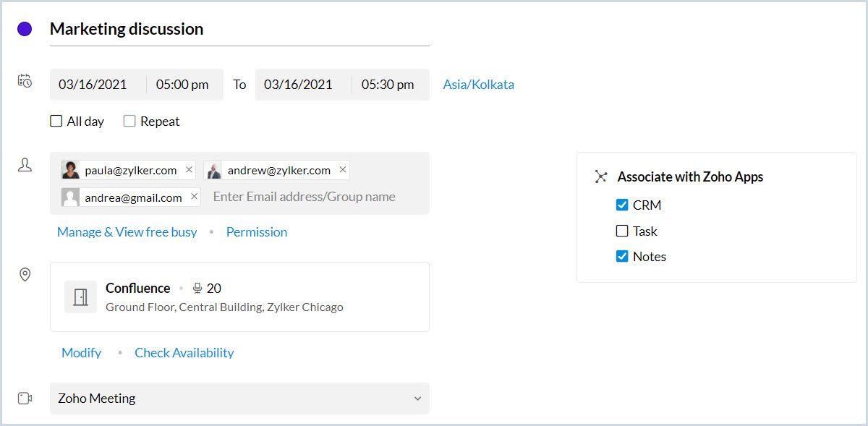This screenshot has width=868, height=426.
Task: Click the attendees person icon
Action: pos(25,165)
